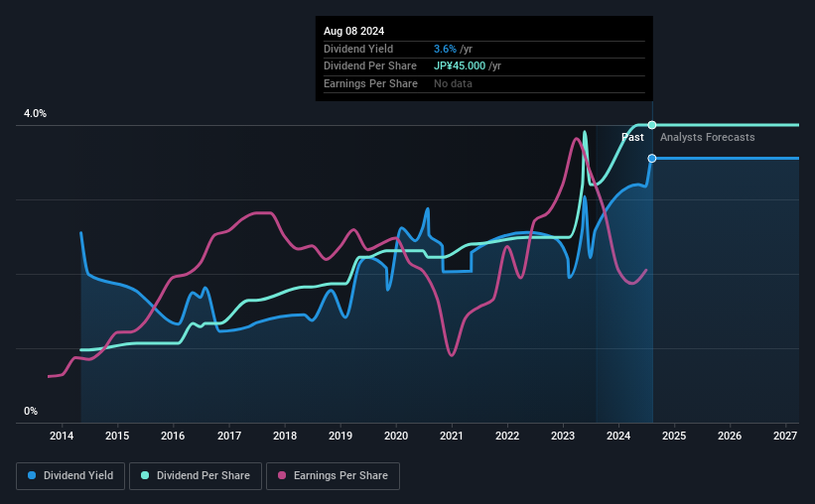Click the Analysts Forecasts label
This screenshot has height=504, width=815.
pos(708,137)
